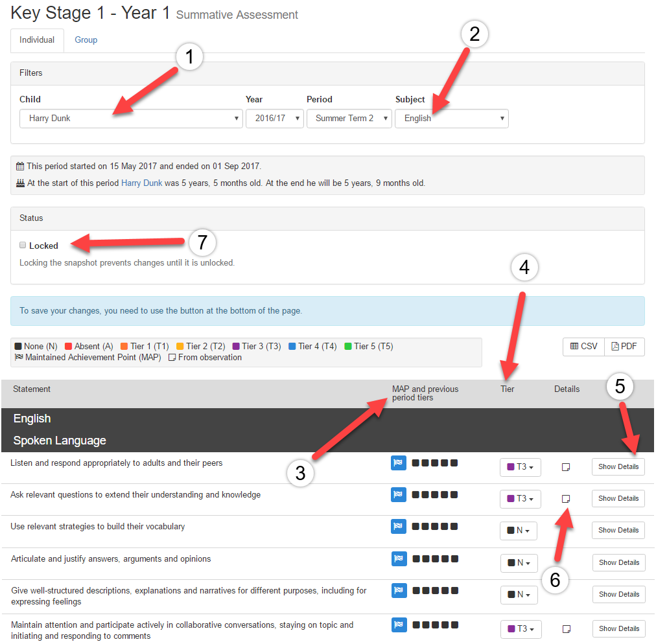Open the Child dropdown showing Harry Dunk
The image size is (656, 644).
(131, 119)
